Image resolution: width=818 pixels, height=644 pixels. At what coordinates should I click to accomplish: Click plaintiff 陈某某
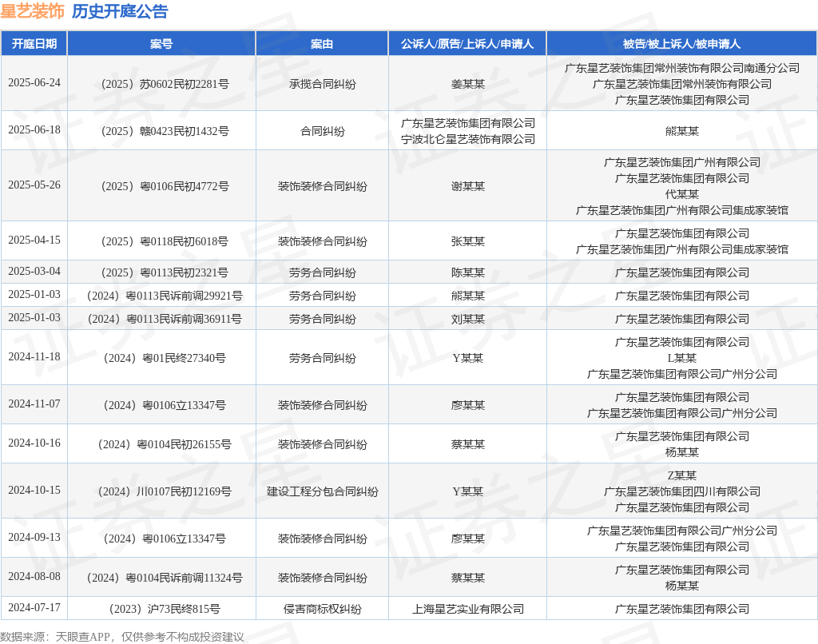pos(467,272)
